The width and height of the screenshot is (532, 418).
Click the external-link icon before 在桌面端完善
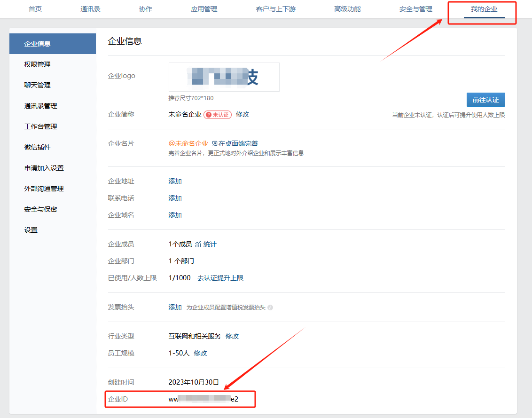(214, 143)
